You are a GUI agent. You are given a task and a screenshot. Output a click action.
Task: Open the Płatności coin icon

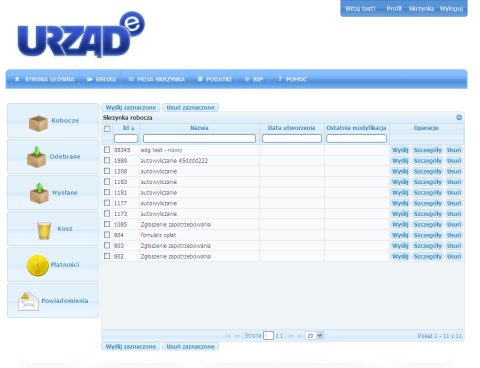click(x=38, y=266)
